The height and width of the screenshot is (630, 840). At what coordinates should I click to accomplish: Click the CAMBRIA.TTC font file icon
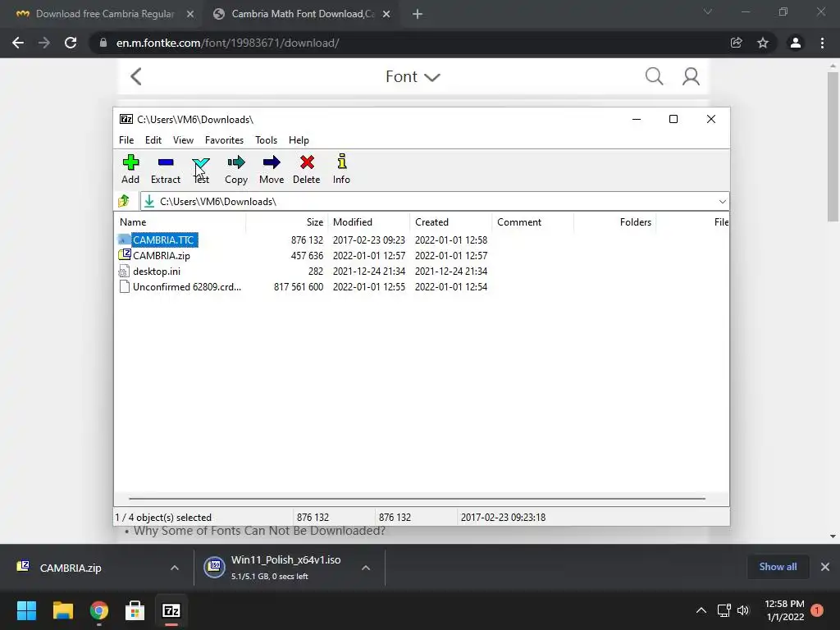tap(125, 240)
